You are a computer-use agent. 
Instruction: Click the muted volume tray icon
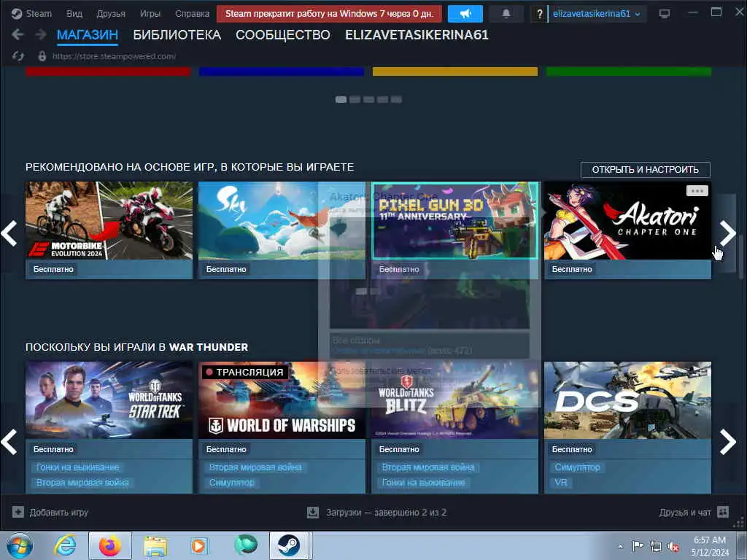pos(673,547)
